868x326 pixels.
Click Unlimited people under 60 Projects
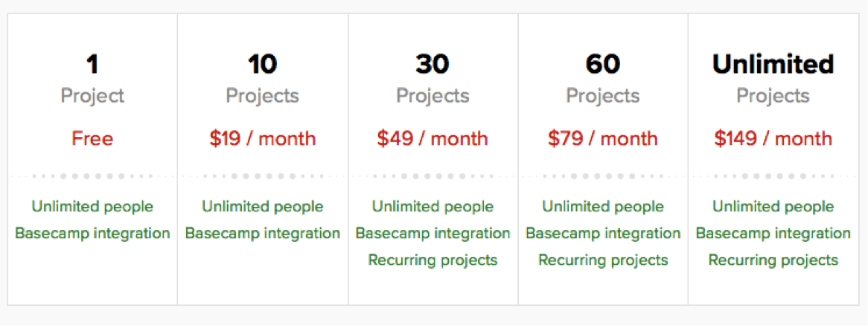pyautogui.click(x=603, y=207)
